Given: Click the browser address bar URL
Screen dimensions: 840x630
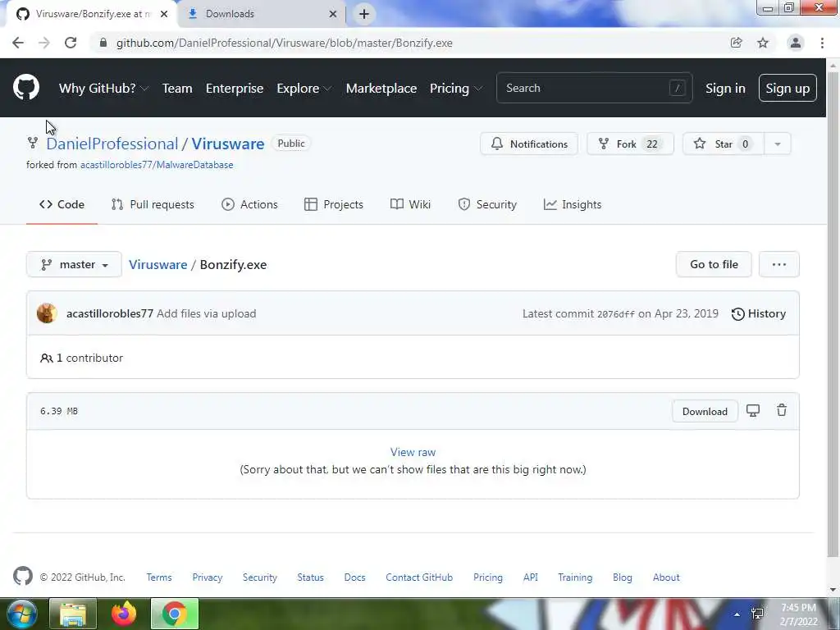Looking at the screenshot, I should coord(285,43).
